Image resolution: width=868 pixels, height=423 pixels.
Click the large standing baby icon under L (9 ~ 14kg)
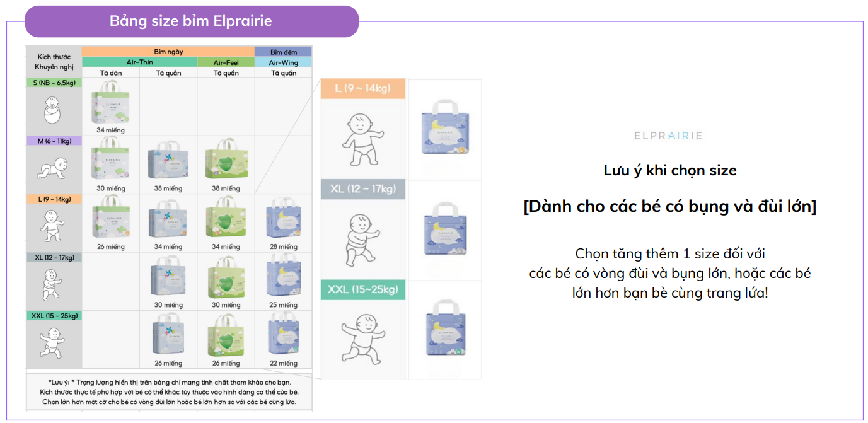362,140
